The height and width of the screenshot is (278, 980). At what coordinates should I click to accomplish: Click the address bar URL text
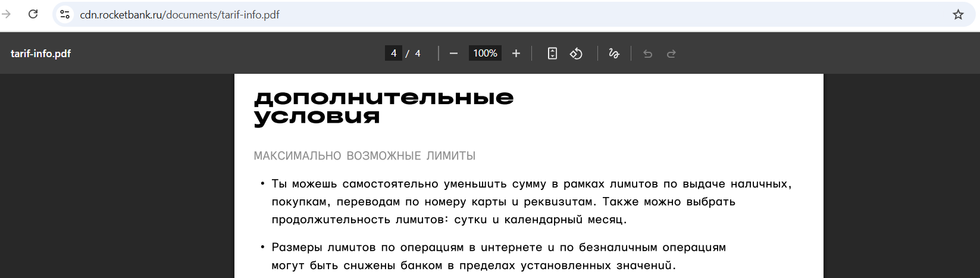180,14
